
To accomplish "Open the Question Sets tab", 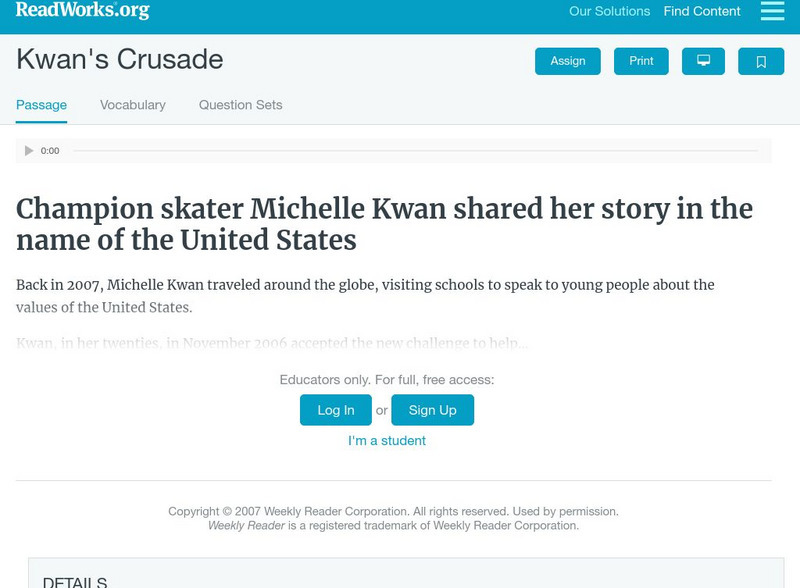I will pos(240,105).
